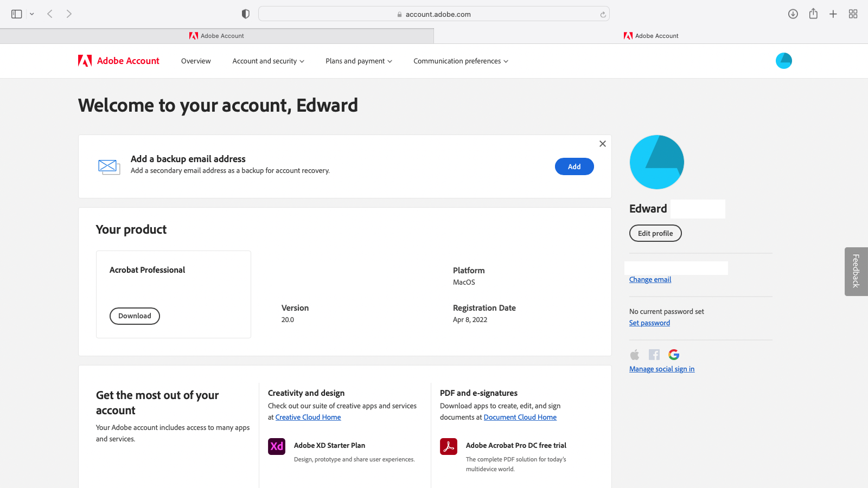Download Acrobat Professional

[135, 316]
